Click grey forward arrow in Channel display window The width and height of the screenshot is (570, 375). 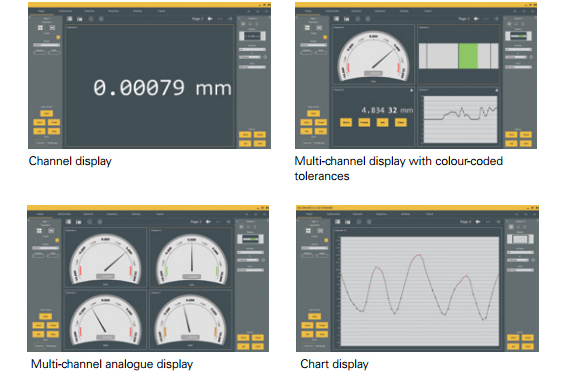click(x=230, y=19)
